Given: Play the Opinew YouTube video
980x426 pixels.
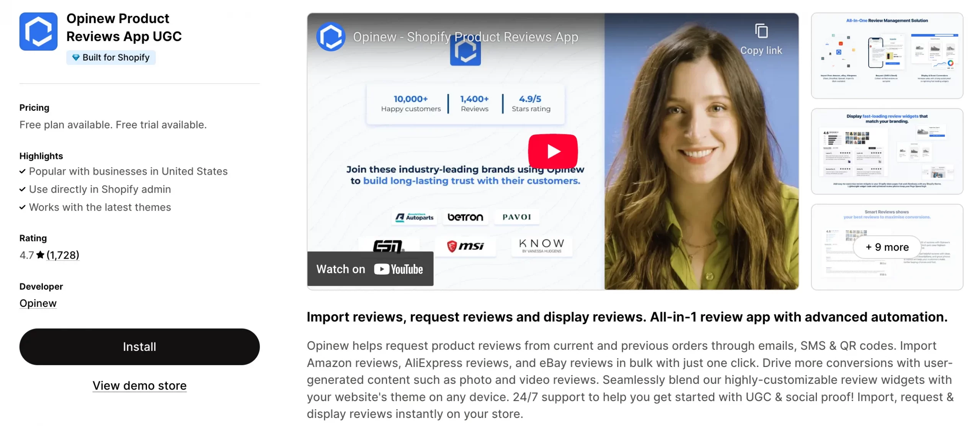Looking at the screenshot, I should (x=553, y=151).
